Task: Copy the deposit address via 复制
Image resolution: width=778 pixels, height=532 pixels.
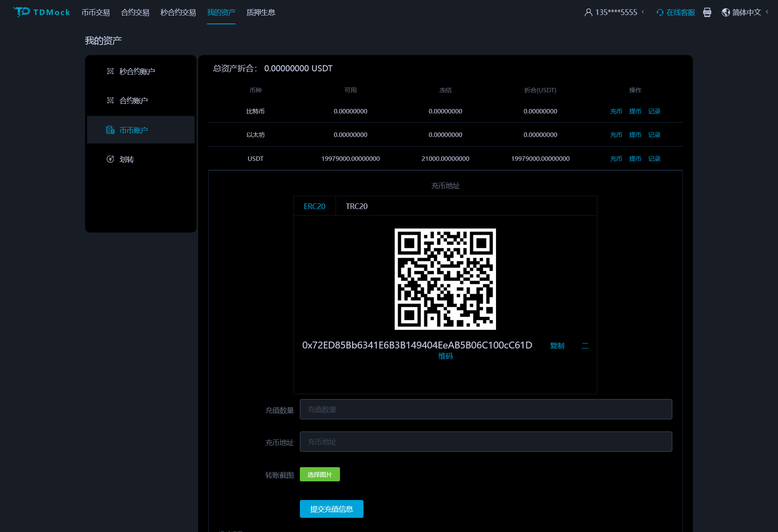Action: click(557, 346)
